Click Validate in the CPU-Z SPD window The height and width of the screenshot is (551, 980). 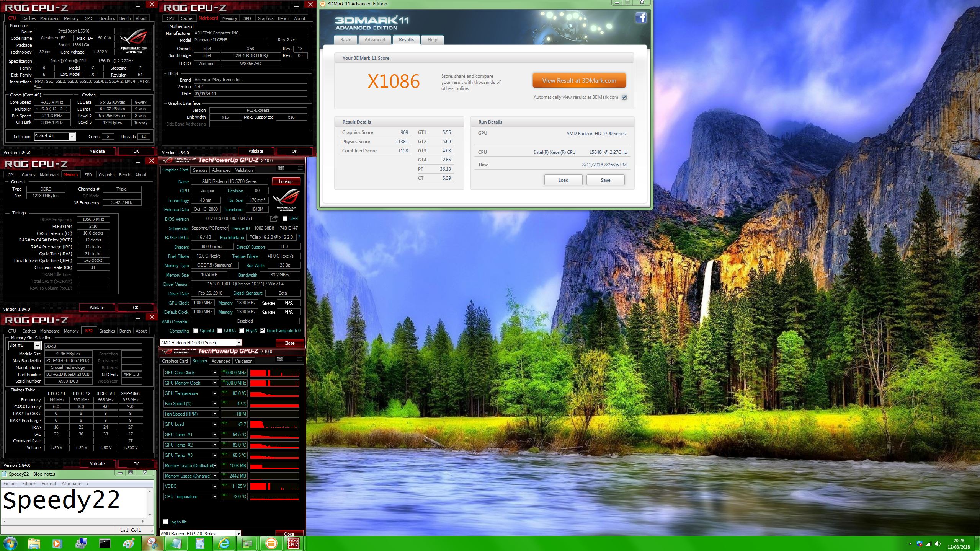coord(97,464)
